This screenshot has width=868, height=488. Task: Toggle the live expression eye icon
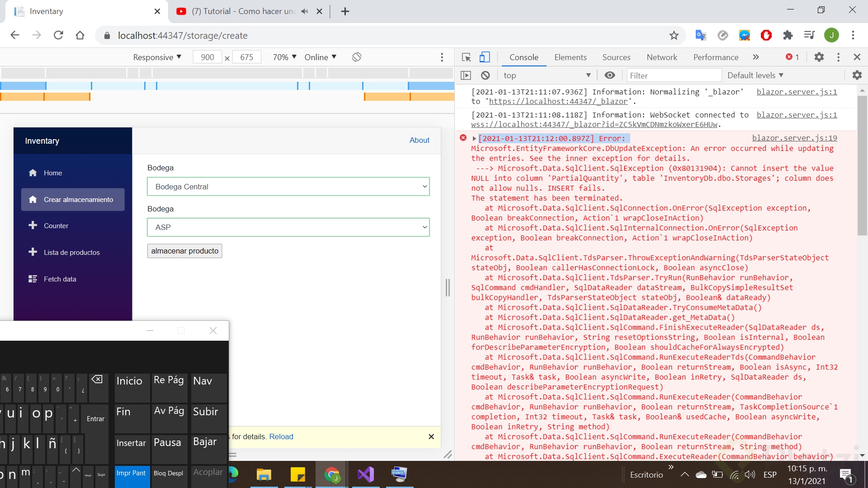[x=609, y=75]
